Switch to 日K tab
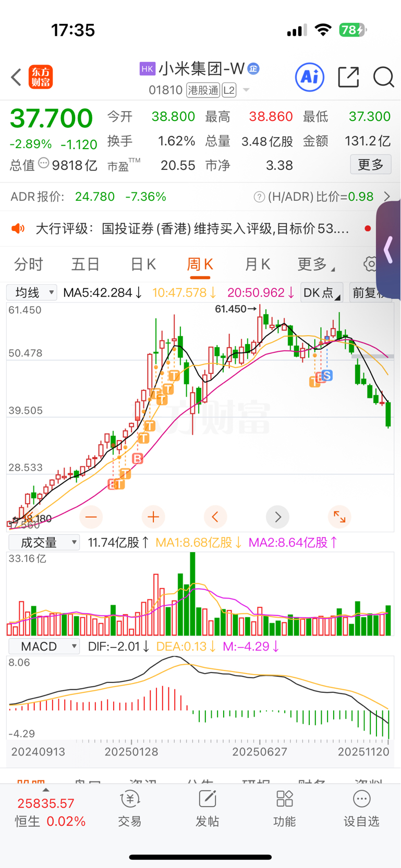 [x=143, y=264]
